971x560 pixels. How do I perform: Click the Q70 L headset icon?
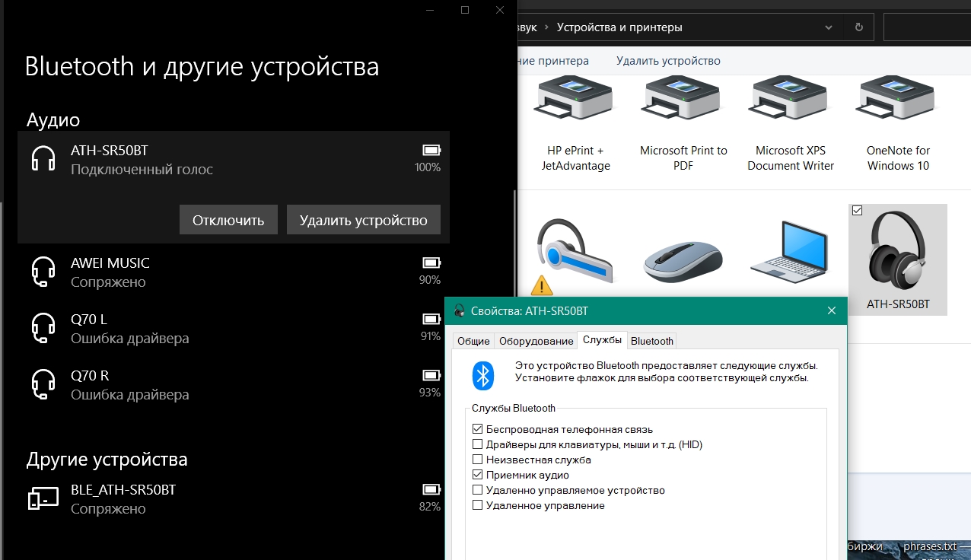click(43, 328)
